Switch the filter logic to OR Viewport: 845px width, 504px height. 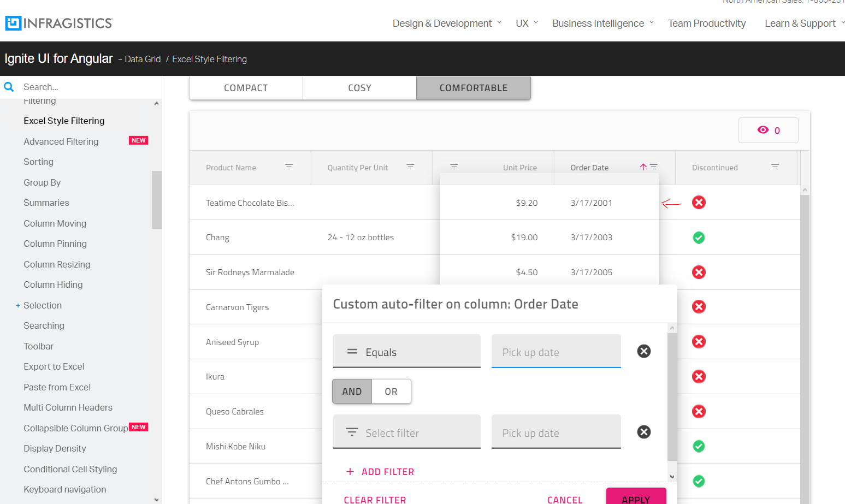[391, 391]
